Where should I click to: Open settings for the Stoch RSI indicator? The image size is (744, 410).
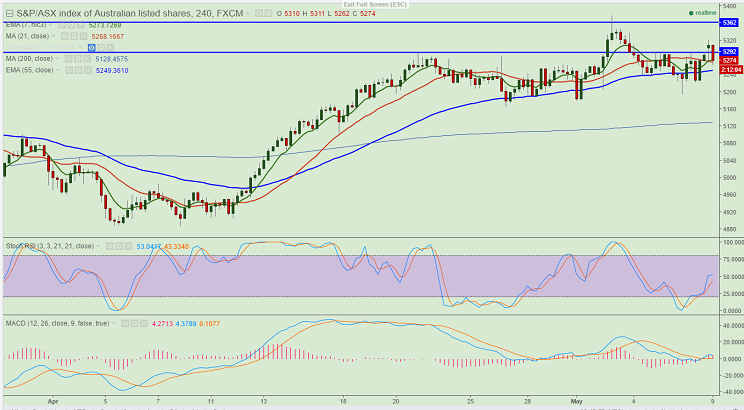(119, 246)
